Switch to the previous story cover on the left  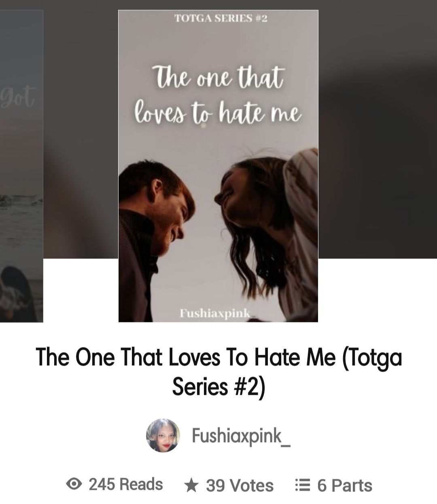click(x=21, y=166)
